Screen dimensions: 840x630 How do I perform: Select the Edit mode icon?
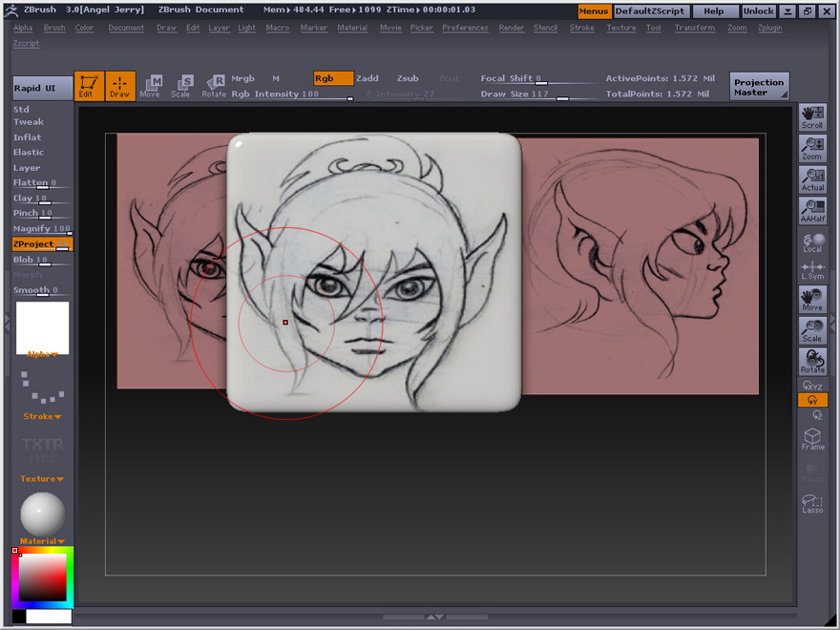point(88,86)
